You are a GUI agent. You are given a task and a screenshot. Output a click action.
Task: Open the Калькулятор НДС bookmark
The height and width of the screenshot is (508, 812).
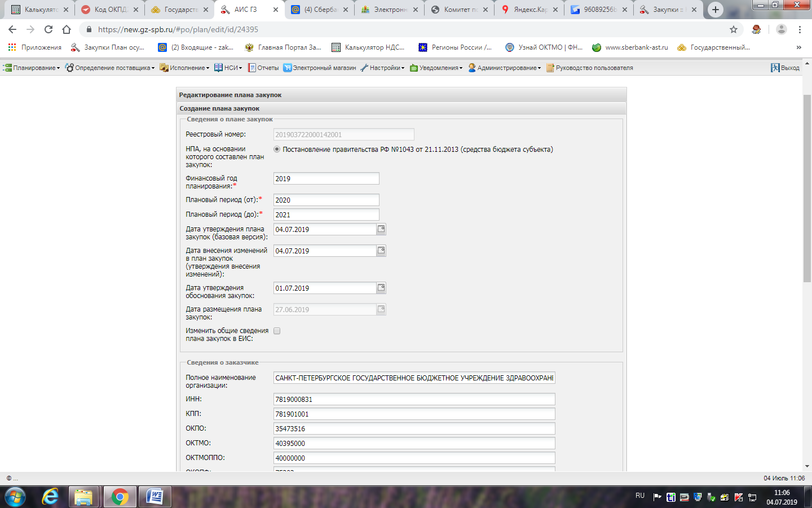pyautogui.click(x=368, y=47)
